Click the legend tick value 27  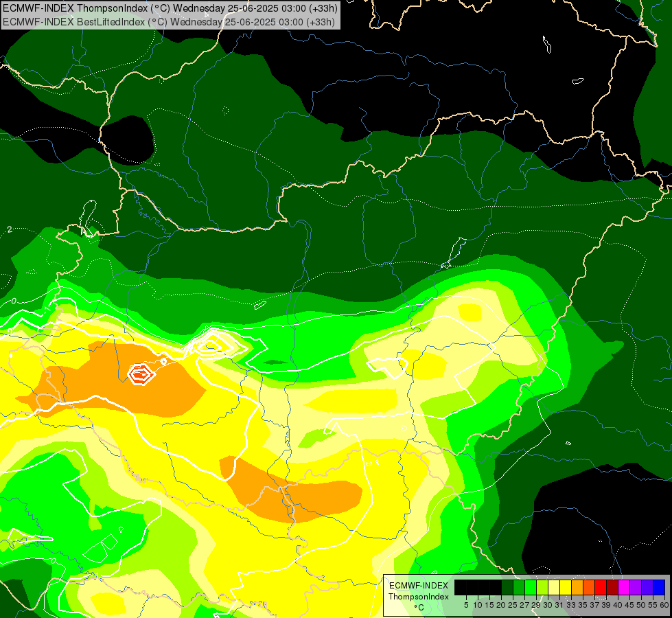tap(524, 605)
